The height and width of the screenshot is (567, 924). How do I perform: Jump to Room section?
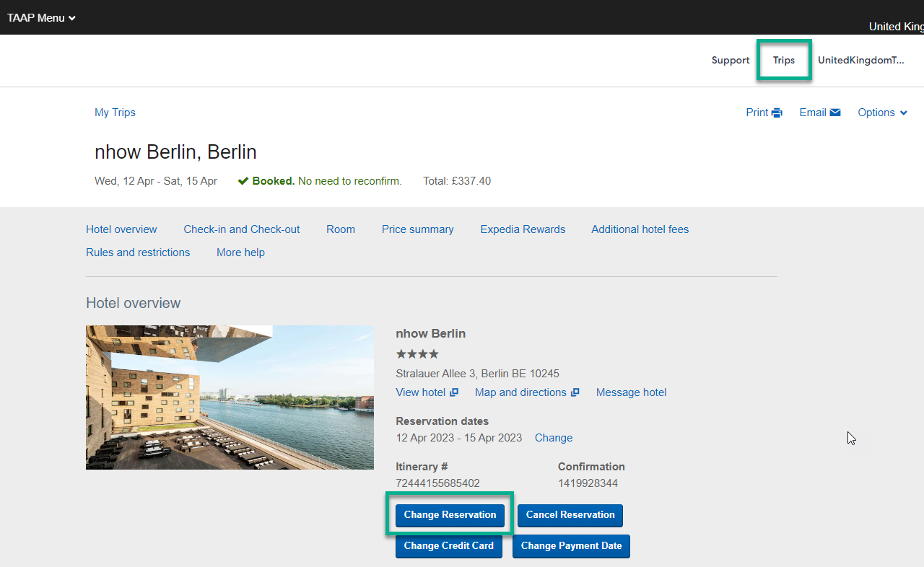coord(341,229)
